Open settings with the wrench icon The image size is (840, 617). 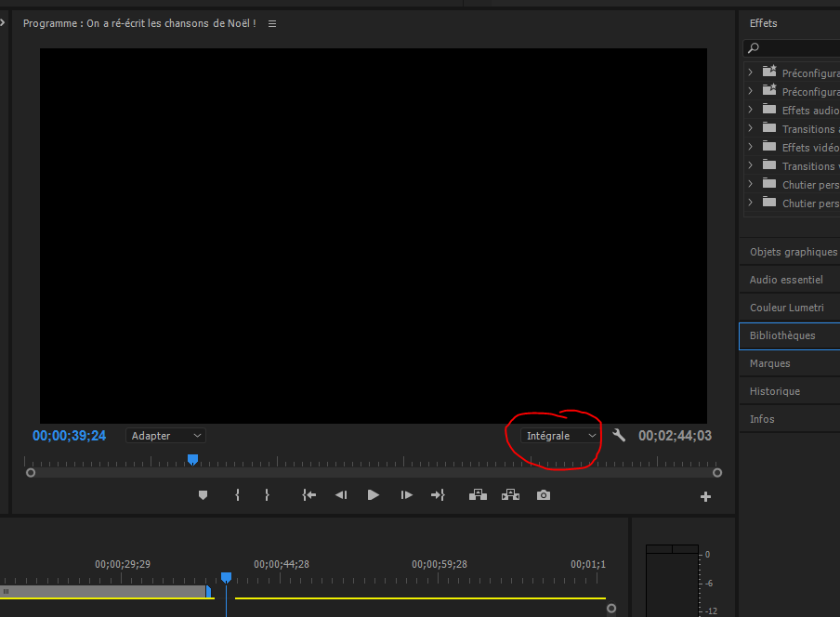(619, 435)
